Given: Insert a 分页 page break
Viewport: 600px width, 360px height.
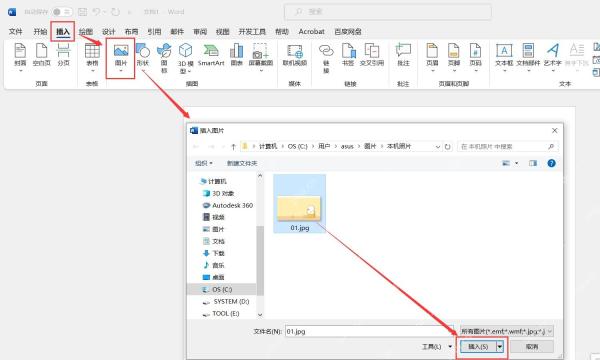Looking at the screenshot, I should 64,55.
